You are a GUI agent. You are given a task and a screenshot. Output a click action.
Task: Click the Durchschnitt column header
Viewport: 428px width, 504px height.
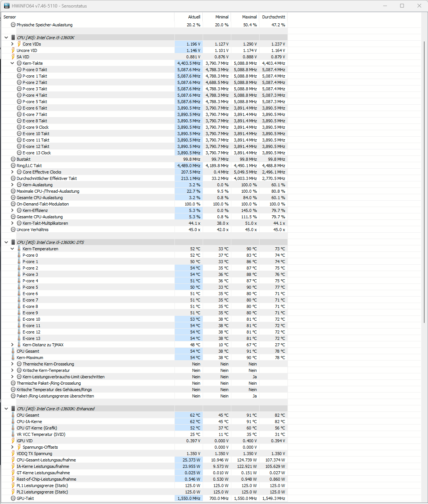point(274,17)
